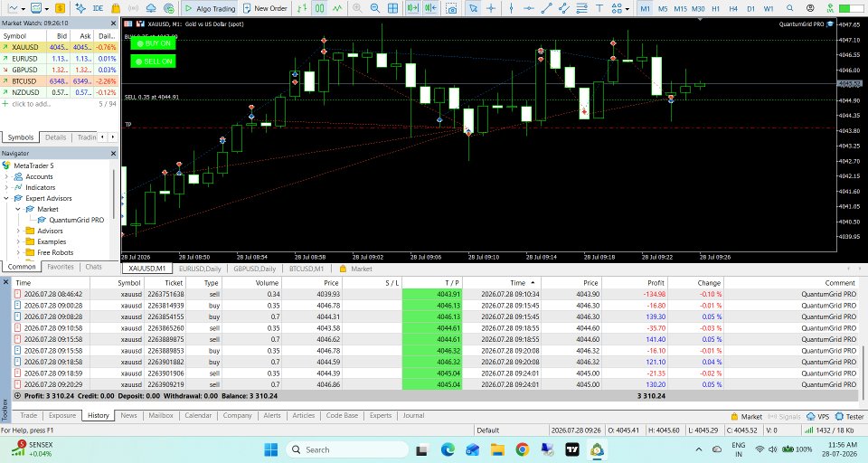Open the Details tab in Market Watch
This screenshot has width=868, height=463.
(55, 137)
